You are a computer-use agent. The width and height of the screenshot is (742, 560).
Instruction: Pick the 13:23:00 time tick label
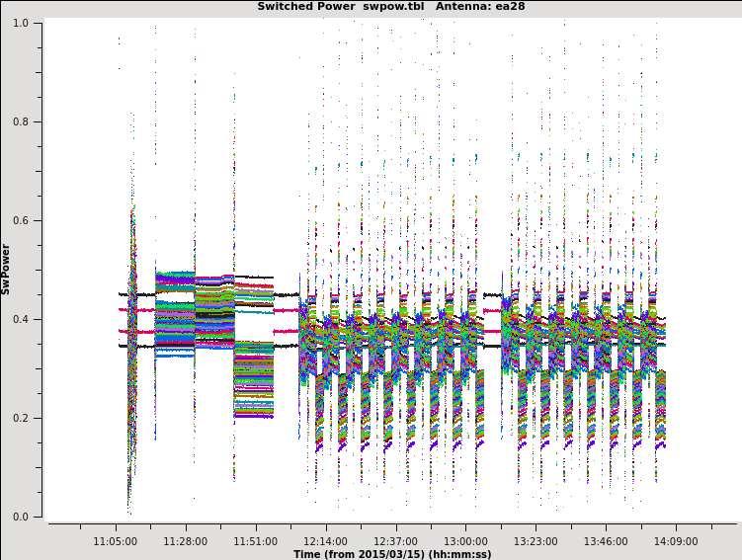click(536, 541)
